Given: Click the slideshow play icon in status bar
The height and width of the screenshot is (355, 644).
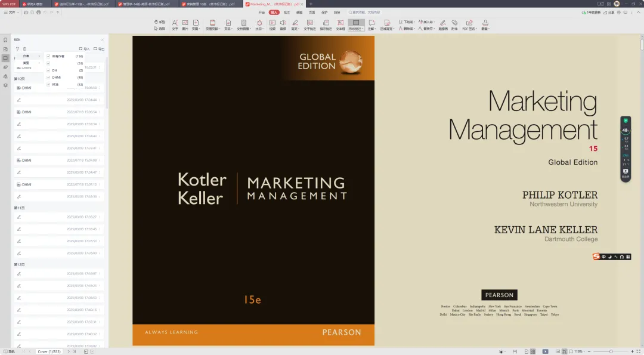Looking at the screenshot, I should pos(545,351).
